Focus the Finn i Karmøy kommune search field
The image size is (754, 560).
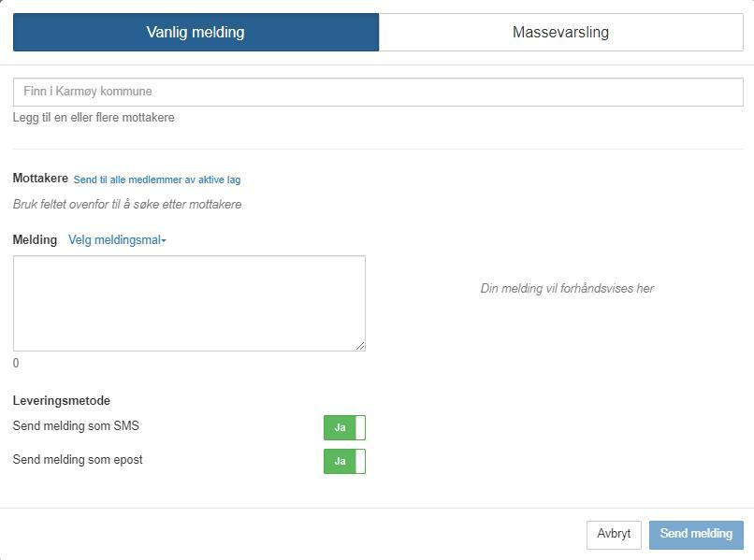coord(378,92)
